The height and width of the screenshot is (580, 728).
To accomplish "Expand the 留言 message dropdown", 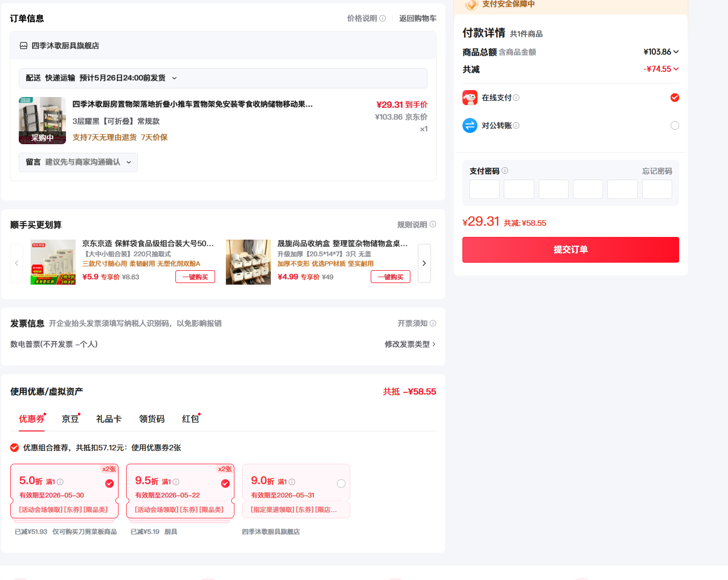I will click(78, 162).
